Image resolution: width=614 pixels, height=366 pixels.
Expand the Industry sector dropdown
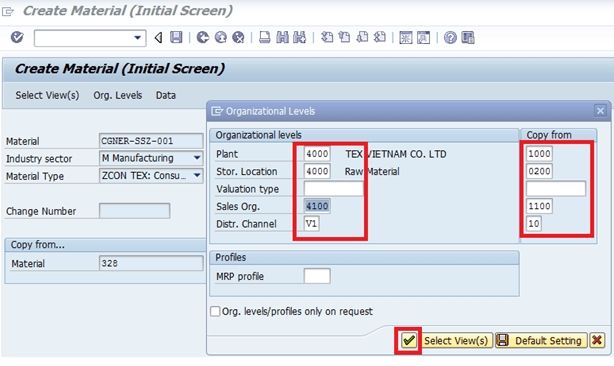click(x=197, y=158)
